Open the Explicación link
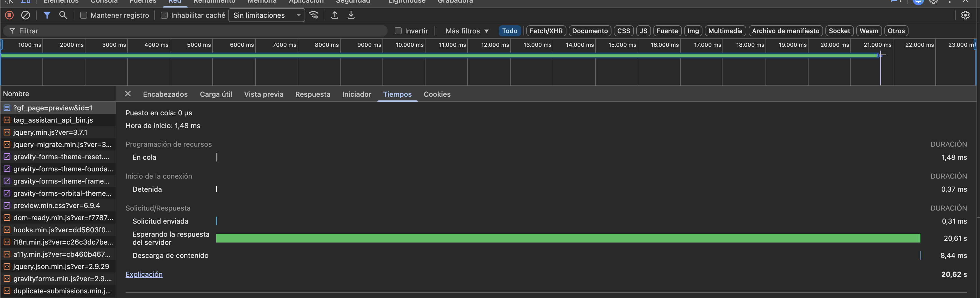Screen dimensions: 980x298 (x=144, y=274)
